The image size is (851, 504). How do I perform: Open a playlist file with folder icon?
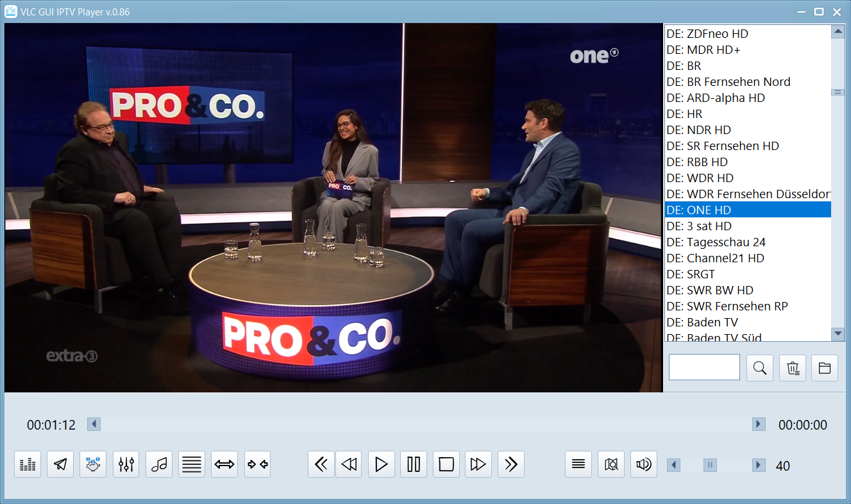(x=825, y=368)
